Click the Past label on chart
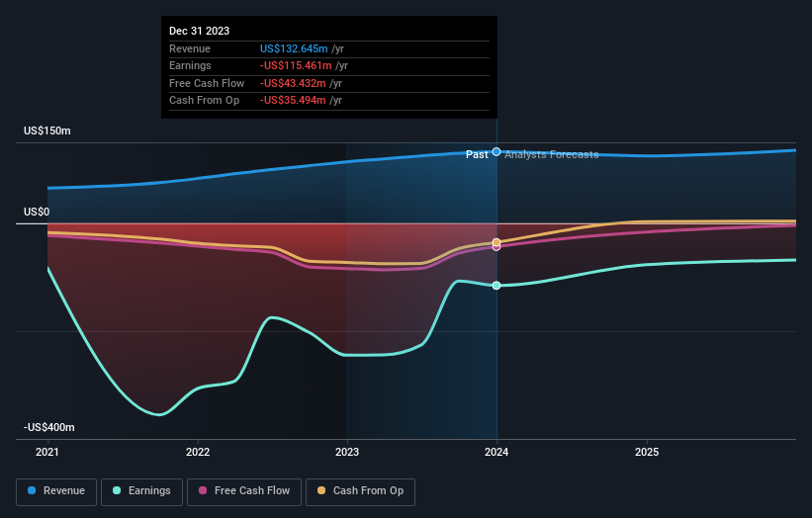The height and width of the screenshot is (518, 812). (477, 155)
